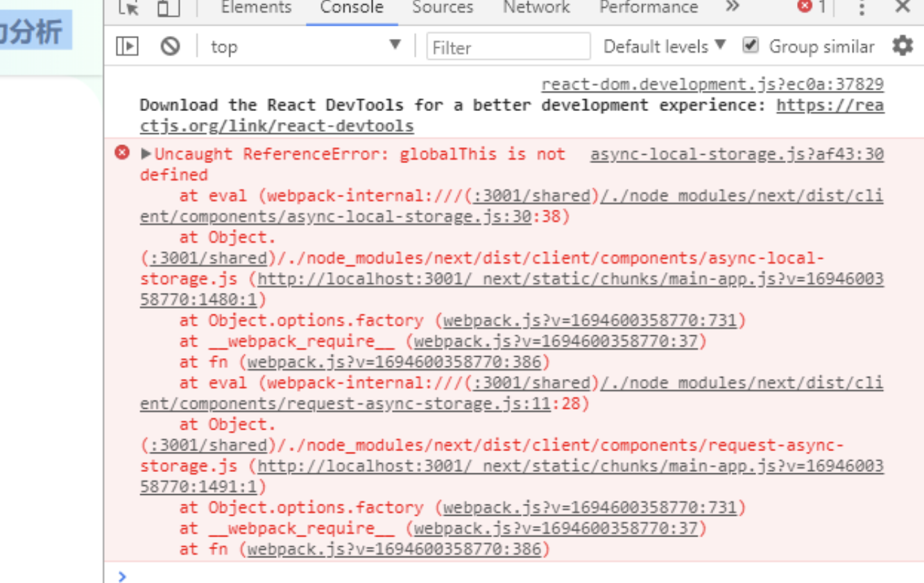Switch to the Network tab
The height and width of the screenshot is (583, 924).
point(536,8)
